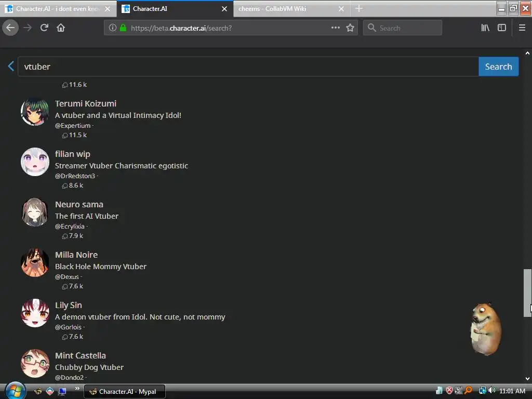Click the 11.6 k chat count icon

pos(65,85)
